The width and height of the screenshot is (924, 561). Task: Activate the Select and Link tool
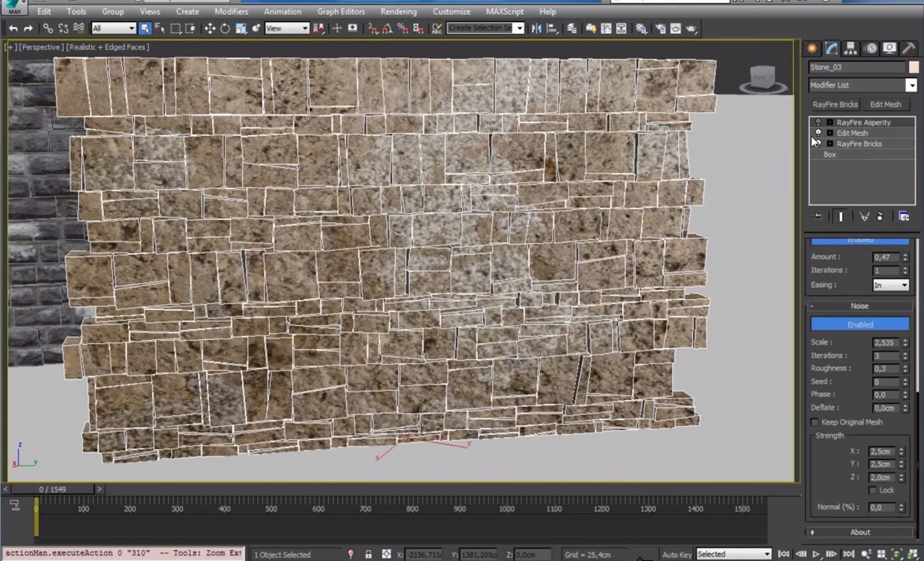coord(48,28)
